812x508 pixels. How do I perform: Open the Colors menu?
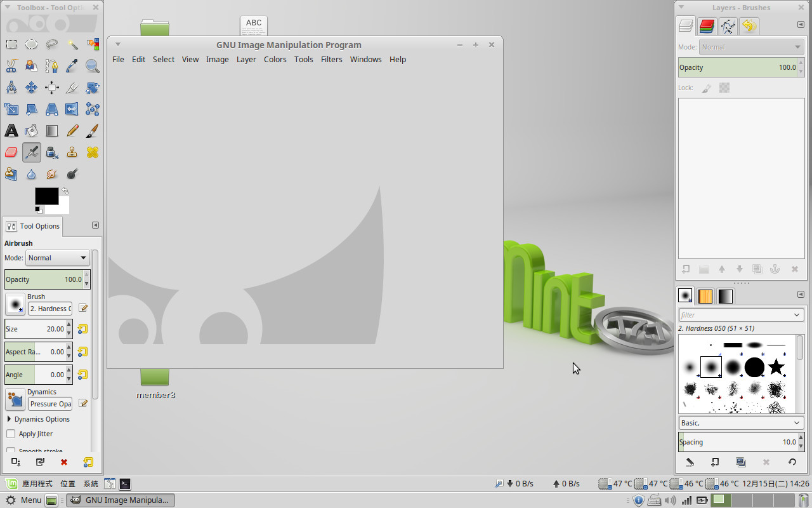[275, 59]
